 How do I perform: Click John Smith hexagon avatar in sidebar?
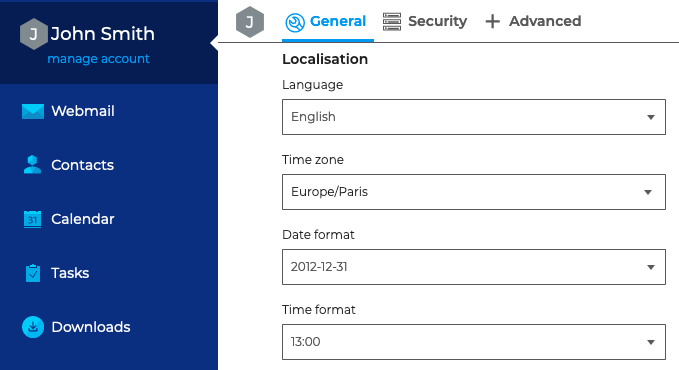(x=33, y=34)
